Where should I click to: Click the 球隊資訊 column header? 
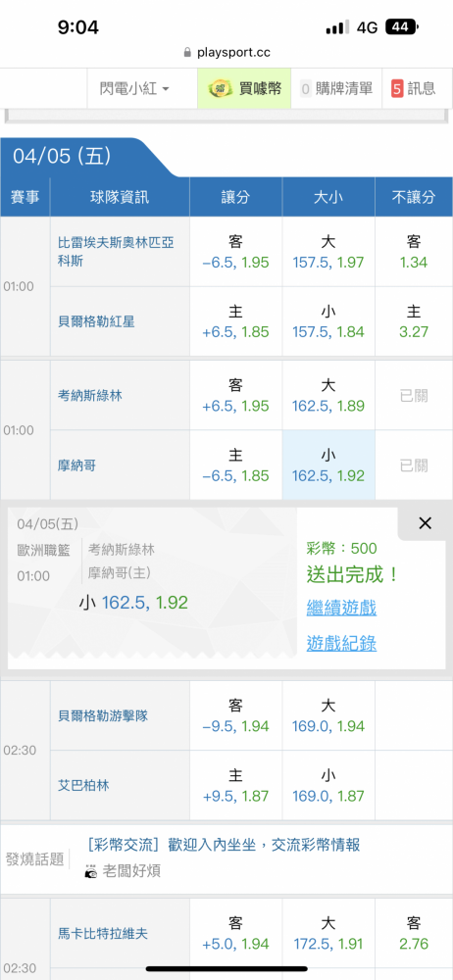pos(120,197)
